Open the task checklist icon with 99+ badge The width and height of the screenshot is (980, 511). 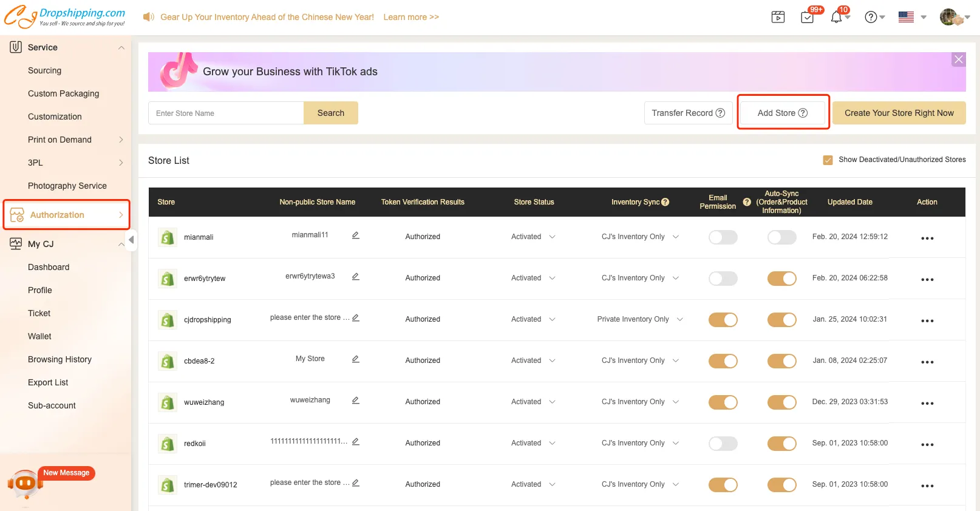pos(808,17)
